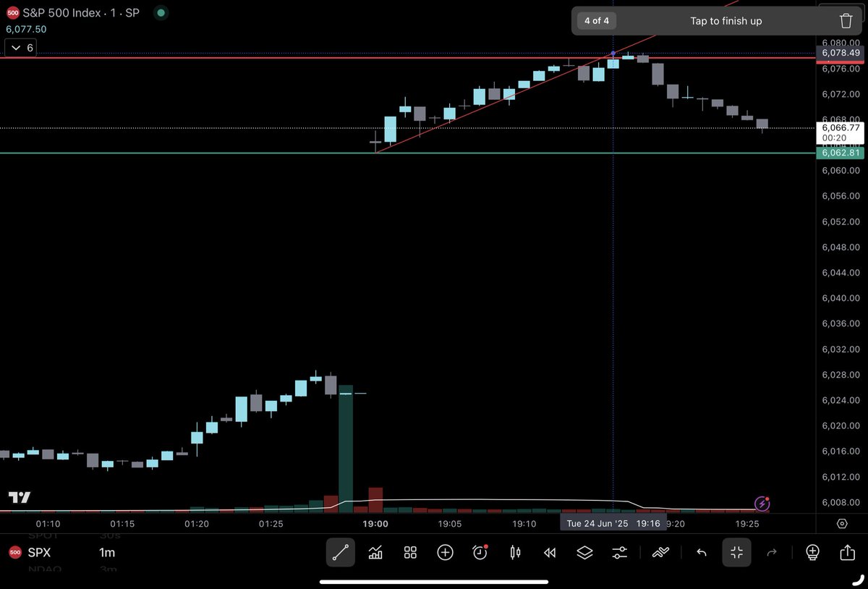Change chart type with candlestick icon

[x=515, y=553]
